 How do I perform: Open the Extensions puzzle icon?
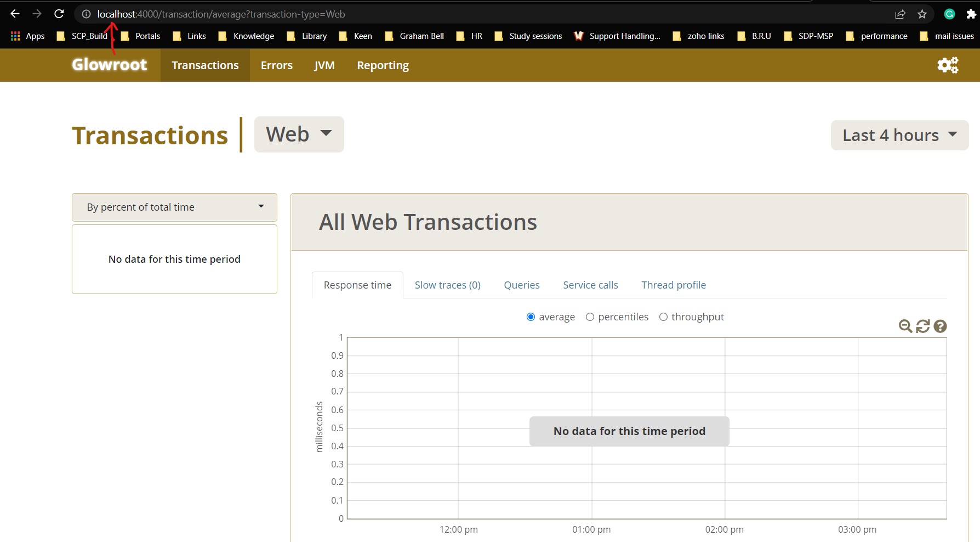tap(971, 14)
